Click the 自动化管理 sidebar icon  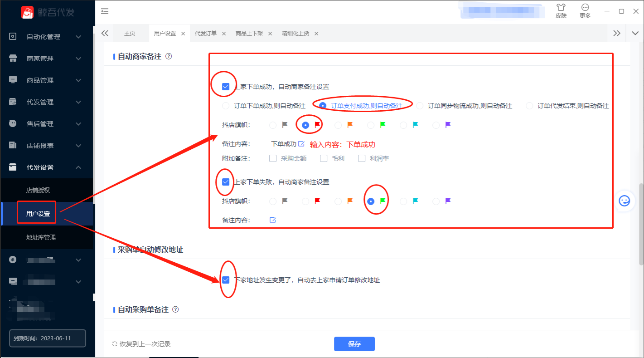tap(13, 36)
